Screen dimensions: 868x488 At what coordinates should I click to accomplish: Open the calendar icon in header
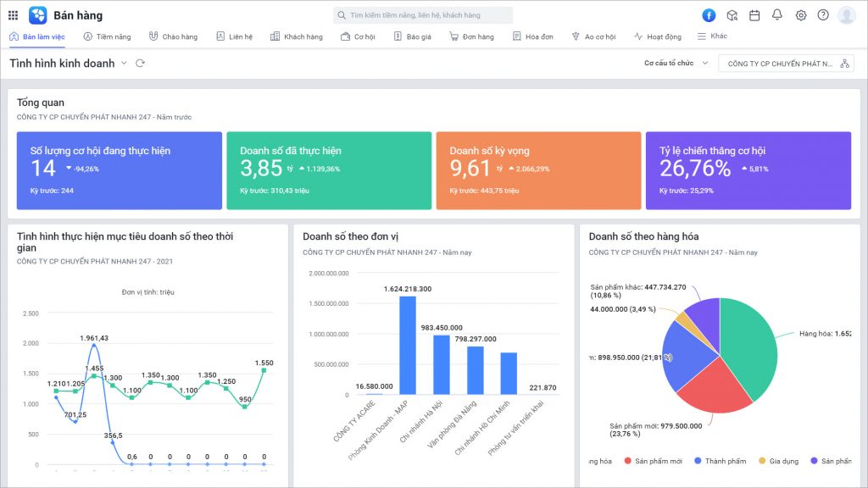pos(754,15)
